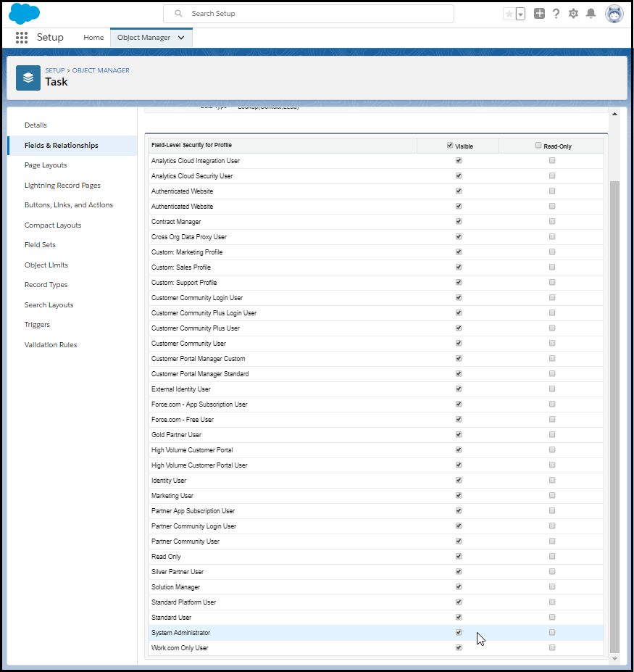Check Read-Only for the Read Only profile
634x672 pixels.
552,556
